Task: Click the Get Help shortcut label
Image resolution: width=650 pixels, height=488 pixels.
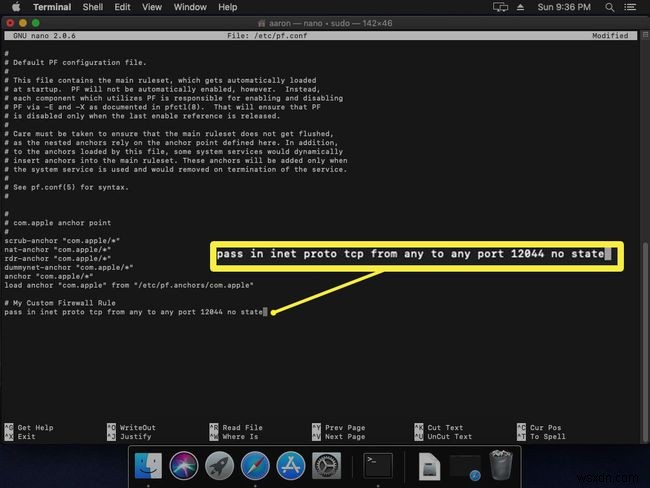Action: [x=35, y=427]
